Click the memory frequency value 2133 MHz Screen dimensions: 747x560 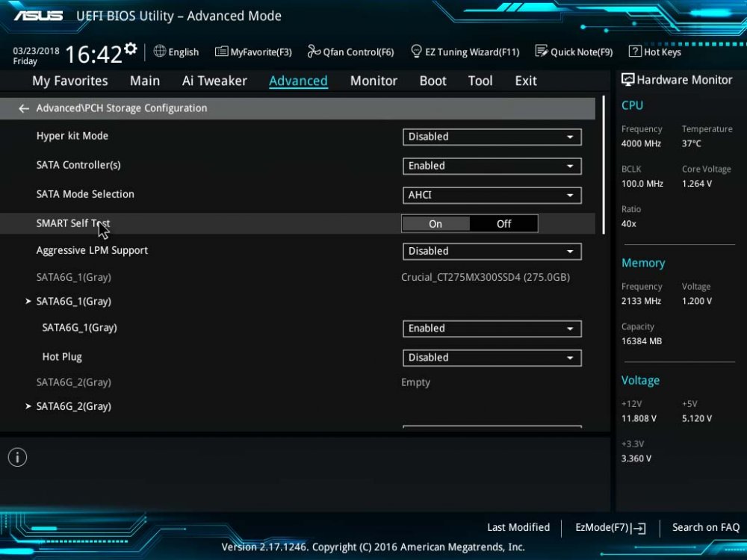[x=641, y=302]
